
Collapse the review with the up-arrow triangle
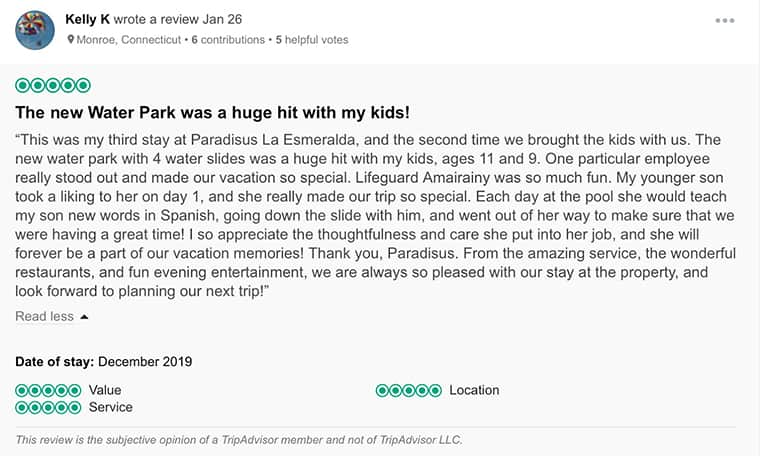84,317
